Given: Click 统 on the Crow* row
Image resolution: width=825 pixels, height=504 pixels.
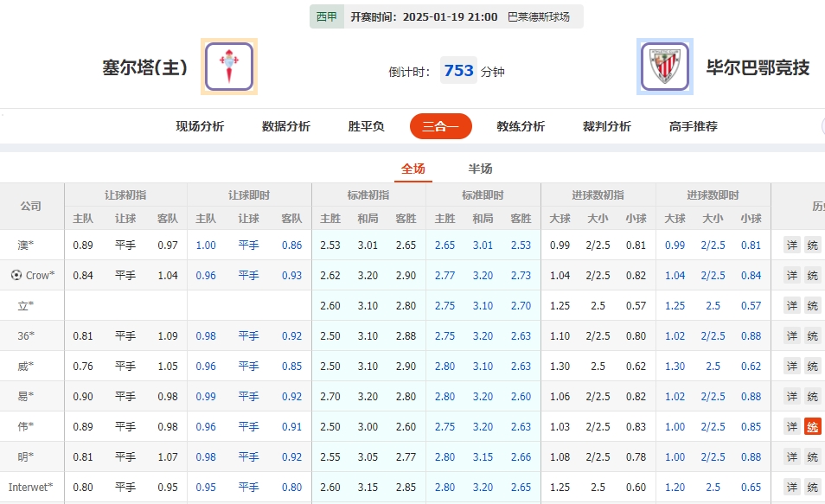Looking at the screenshot, I should [811, 275].
